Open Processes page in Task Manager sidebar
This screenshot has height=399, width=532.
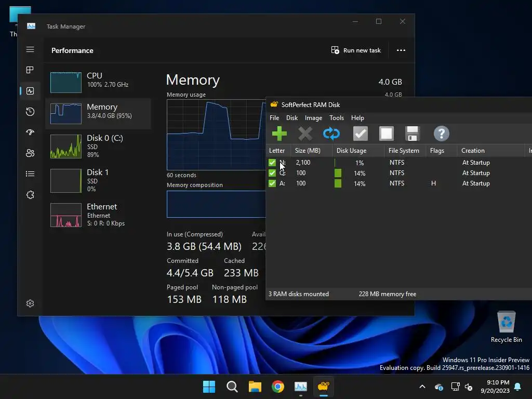click(x=30, y=70)
